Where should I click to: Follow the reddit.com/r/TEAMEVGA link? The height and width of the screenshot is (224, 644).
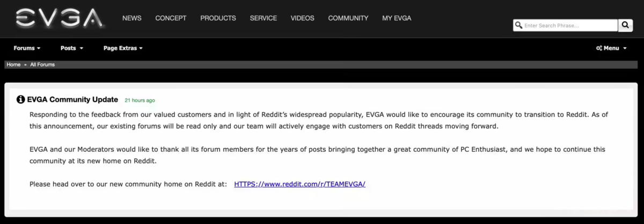pos(300,184)
